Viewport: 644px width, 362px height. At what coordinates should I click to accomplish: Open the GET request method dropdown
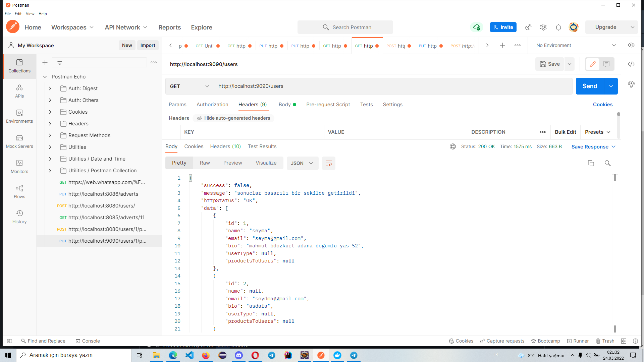click(189, 86)
